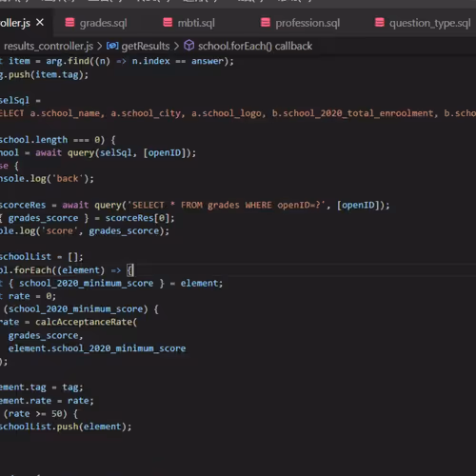Select getResults in the breadcrumb path
Image resolution: width=476 pixels, height=476 pixels.
coord(146,47)
